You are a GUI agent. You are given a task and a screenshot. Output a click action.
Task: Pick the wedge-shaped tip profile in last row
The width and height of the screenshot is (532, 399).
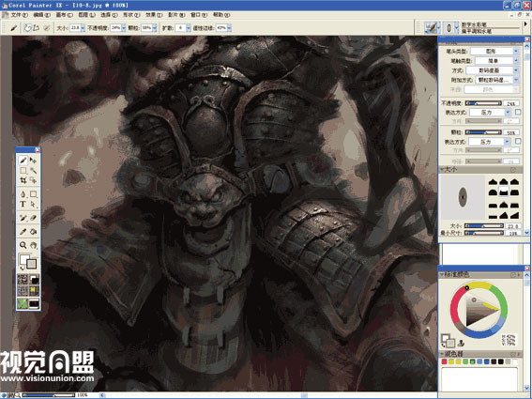[x=514, y=215]
